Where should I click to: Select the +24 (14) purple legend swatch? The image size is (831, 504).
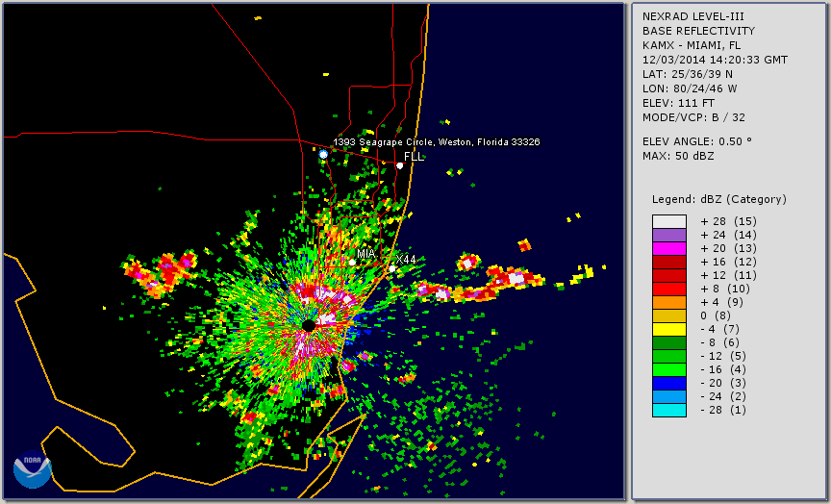tap(669, 236)
